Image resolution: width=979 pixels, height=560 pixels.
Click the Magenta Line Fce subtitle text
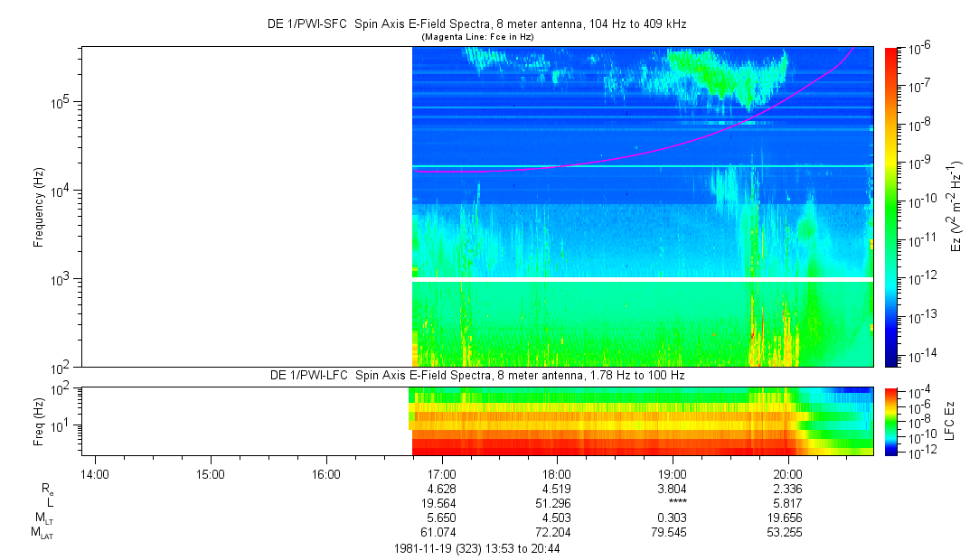477,36
